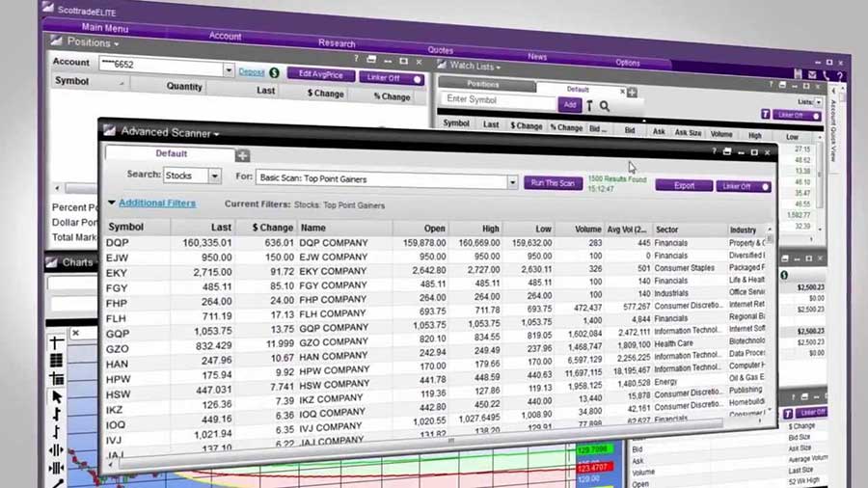Open the Main Menu
Viewport: 868px width, 488px height.
[x=104, y=27]
